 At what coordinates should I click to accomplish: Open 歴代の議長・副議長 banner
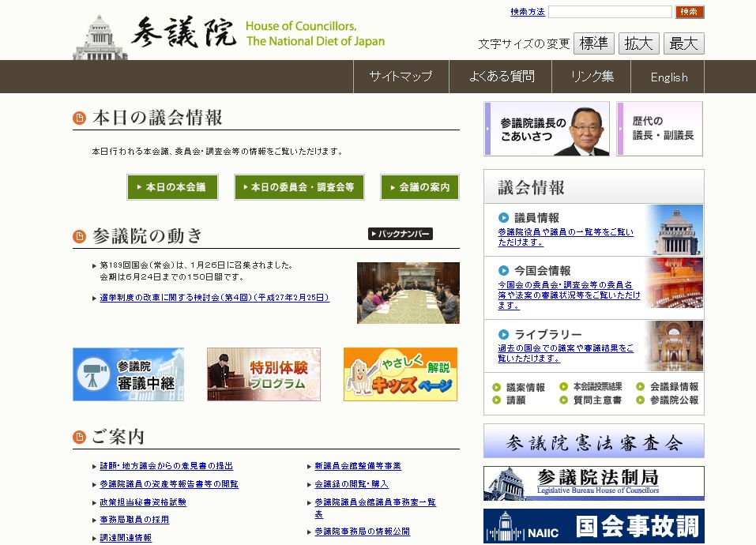point(660,129)
